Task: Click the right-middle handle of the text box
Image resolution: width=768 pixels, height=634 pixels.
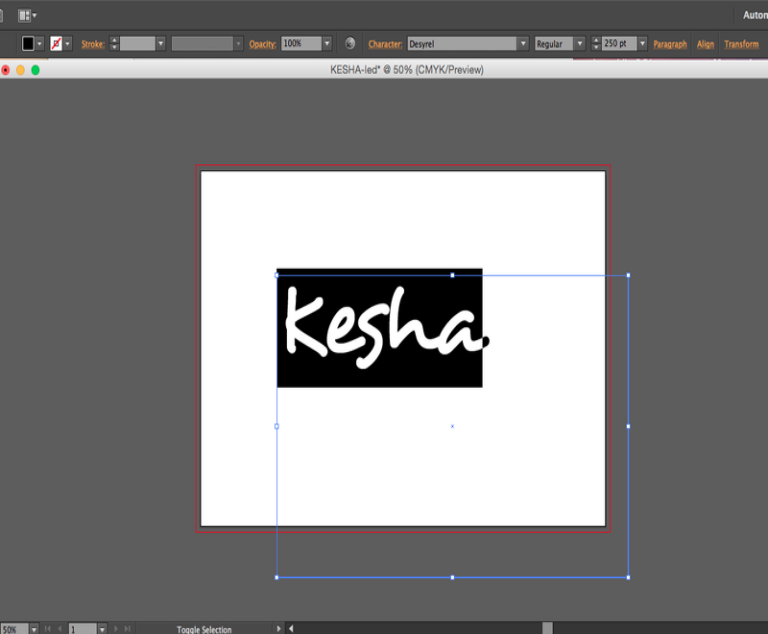Action: (x=628, y=426)
